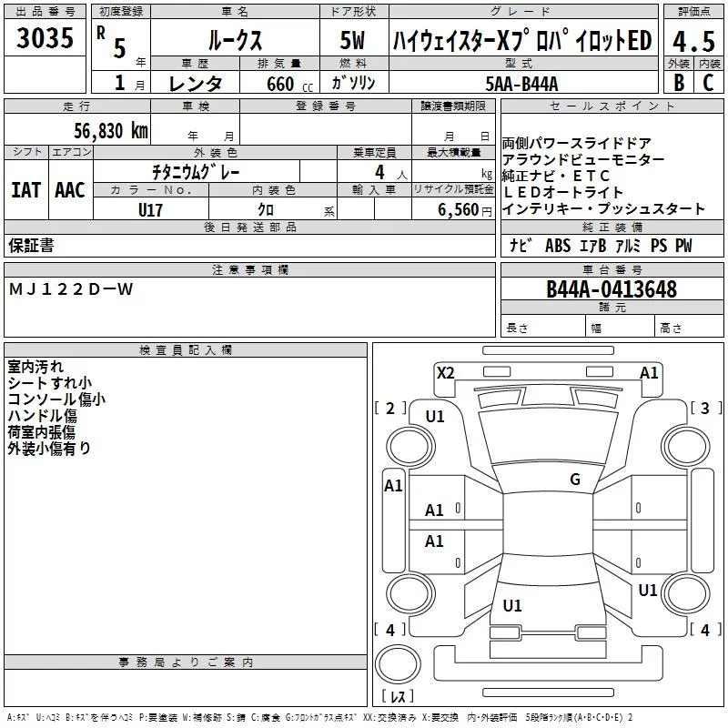Click the X2 mark on the car diagram

(445, 373)
